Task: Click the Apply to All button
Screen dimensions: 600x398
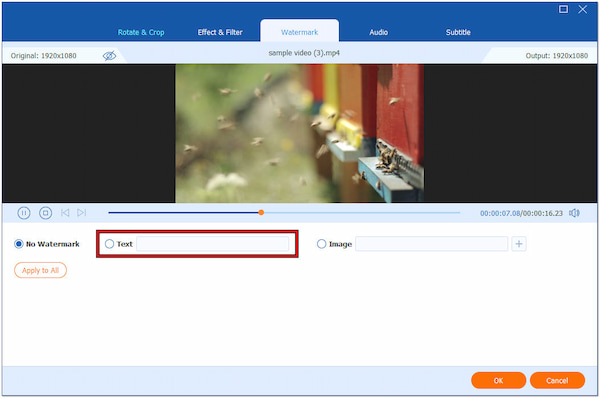Action: tap(41, 270)
